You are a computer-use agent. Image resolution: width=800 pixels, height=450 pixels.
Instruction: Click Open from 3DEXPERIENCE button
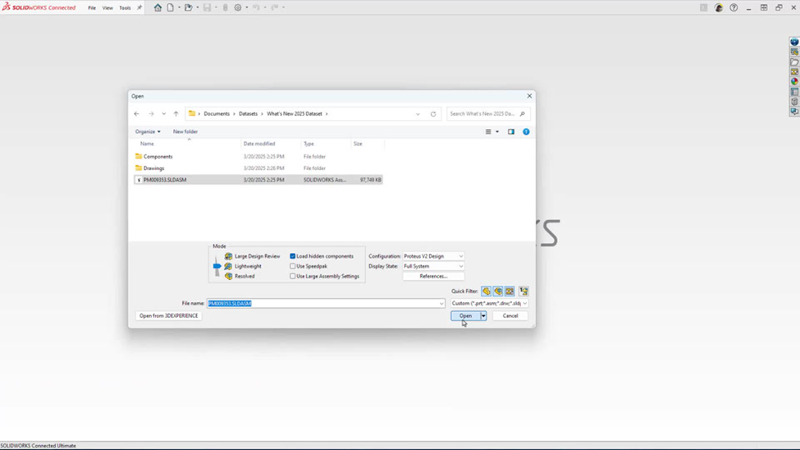pyautogui.click(x=168, y=316)
